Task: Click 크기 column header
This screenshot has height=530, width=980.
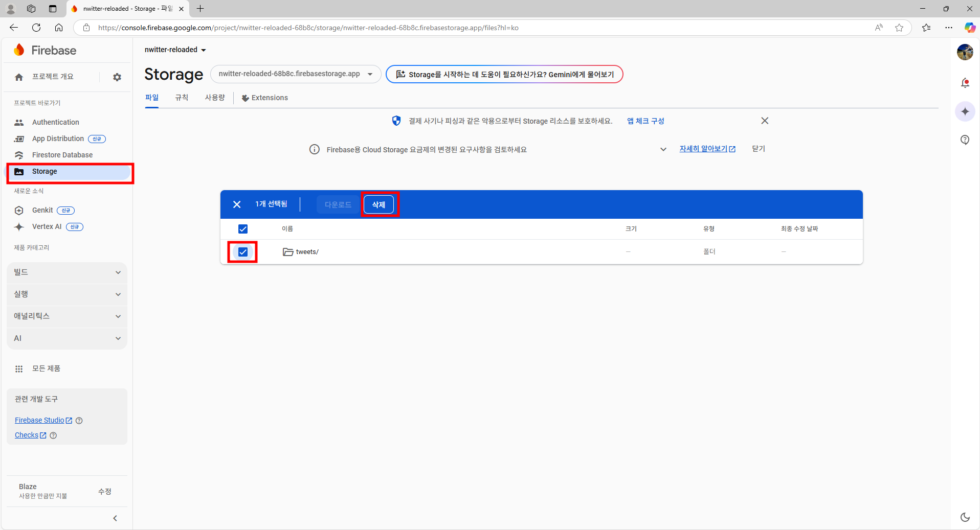Action: [631, 229]
